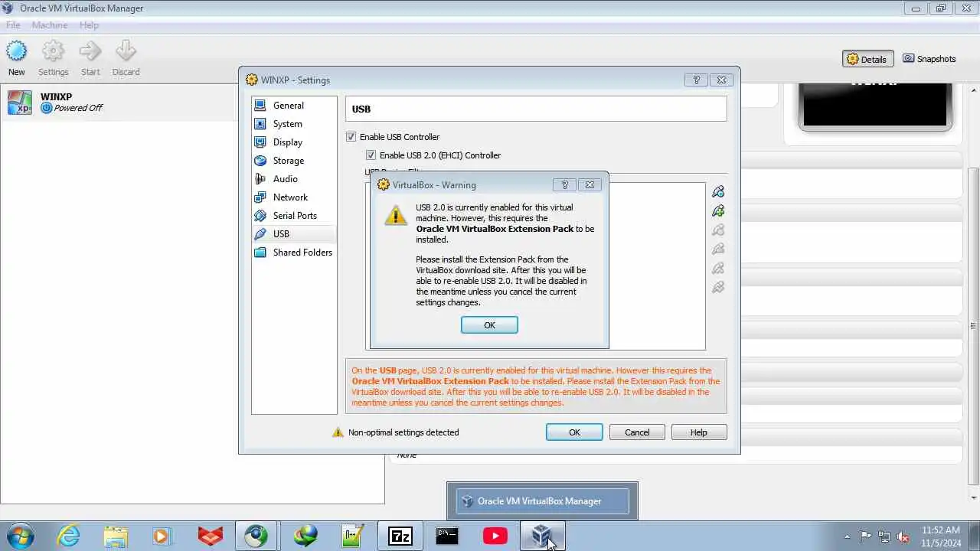
Task: Click the YouTube icon on the taskbar
Action: (495, 536)
